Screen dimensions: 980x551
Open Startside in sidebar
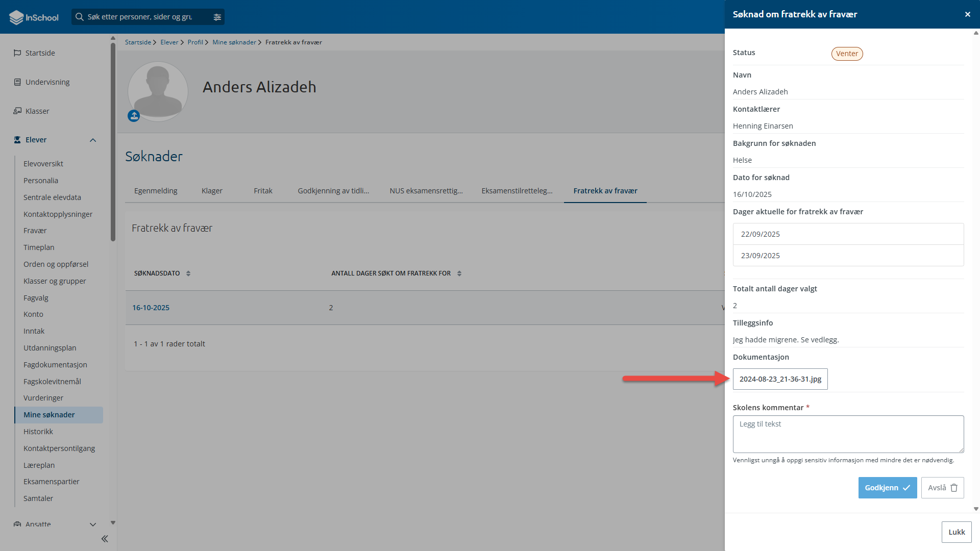coord(40,53)
